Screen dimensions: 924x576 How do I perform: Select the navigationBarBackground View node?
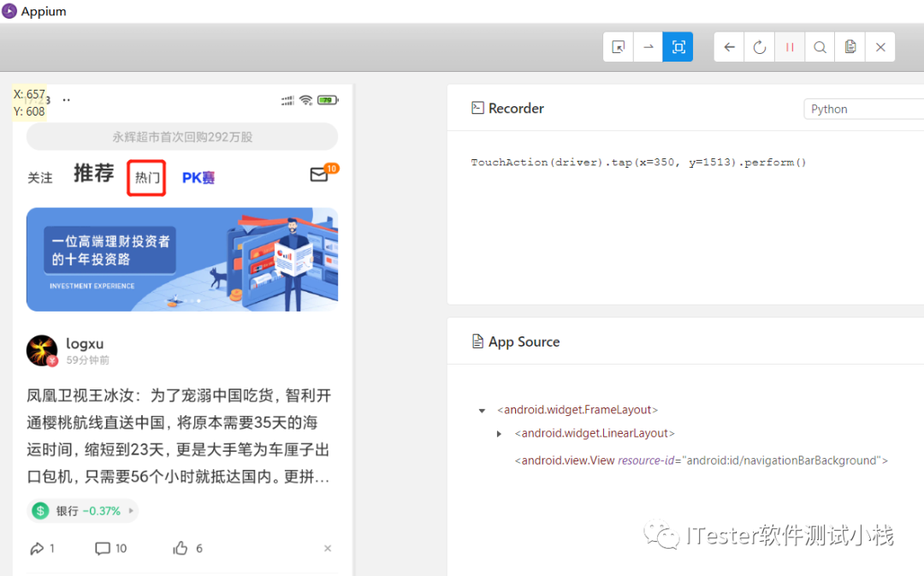click(x=702, y=460)
